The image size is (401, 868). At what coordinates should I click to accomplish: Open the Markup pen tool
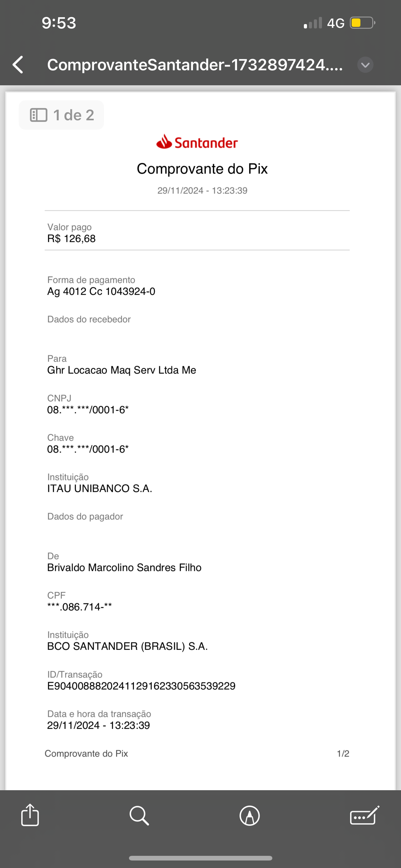pyautogui.click(x=250, y=816)
